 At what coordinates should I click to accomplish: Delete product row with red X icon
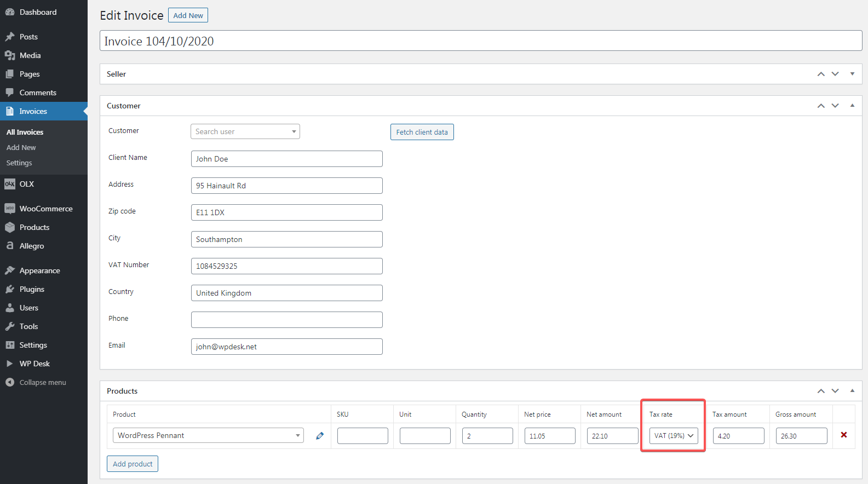click(843, 435)
